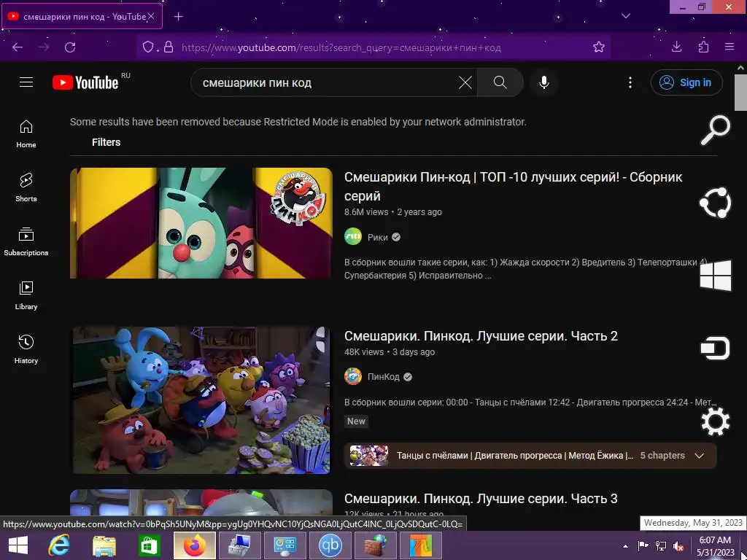Open History from the sidebar
747x560 pixels.
pos(26,349)
